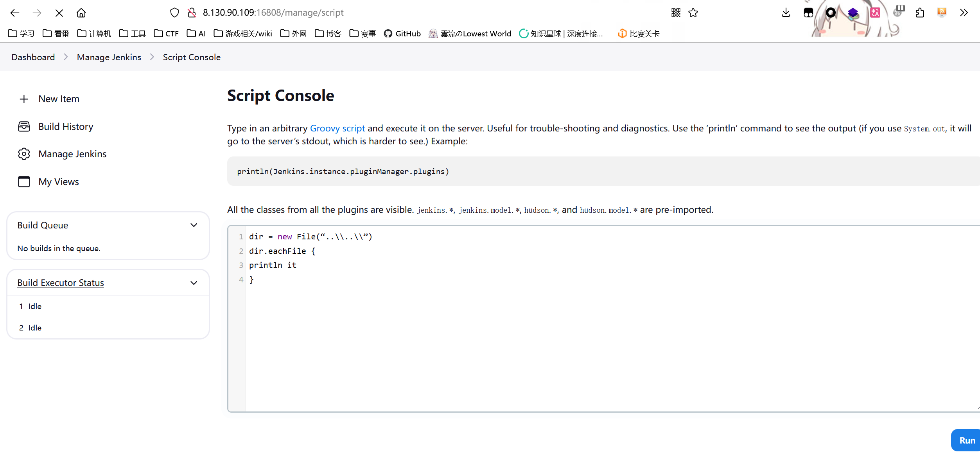This screenshot has width=980, height=458.
Task: Click the browser forward arrow
Action: click(x=37, y=13)
